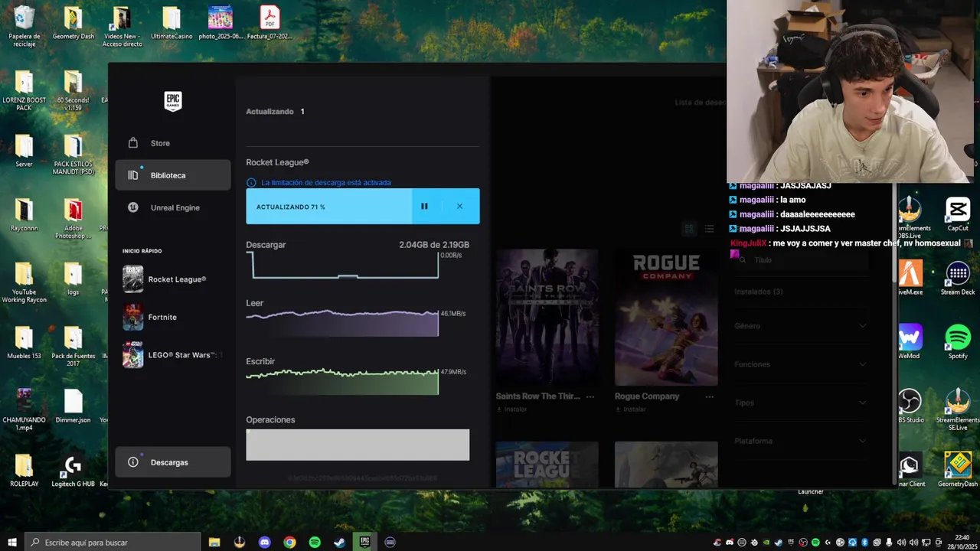The height and width of the screenshot is (551, 980).
Task: Expand the Plataforma filter
Action: click(801, 441)
